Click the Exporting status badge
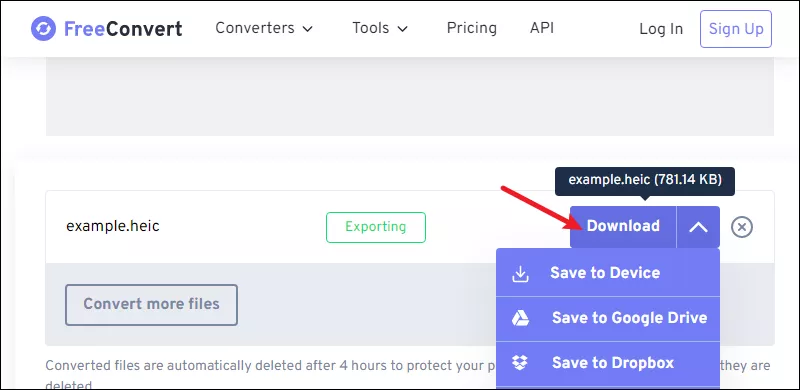800x390 pixels. click(376, 227)
